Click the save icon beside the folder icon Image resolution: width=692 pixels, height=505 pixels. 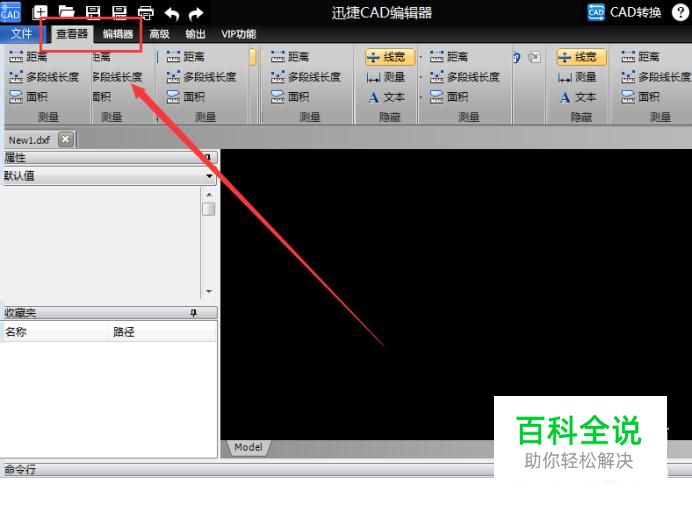(93, 12)
